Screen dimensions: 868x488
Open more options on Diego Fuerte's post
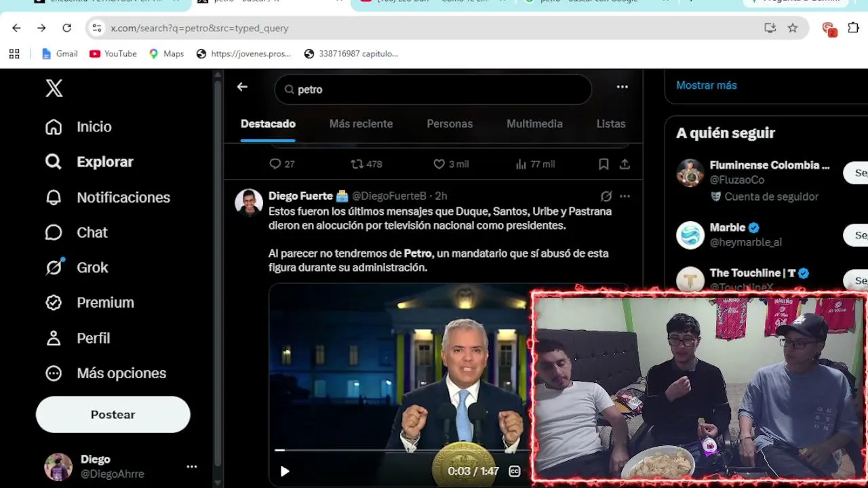[x=625, y=196]
